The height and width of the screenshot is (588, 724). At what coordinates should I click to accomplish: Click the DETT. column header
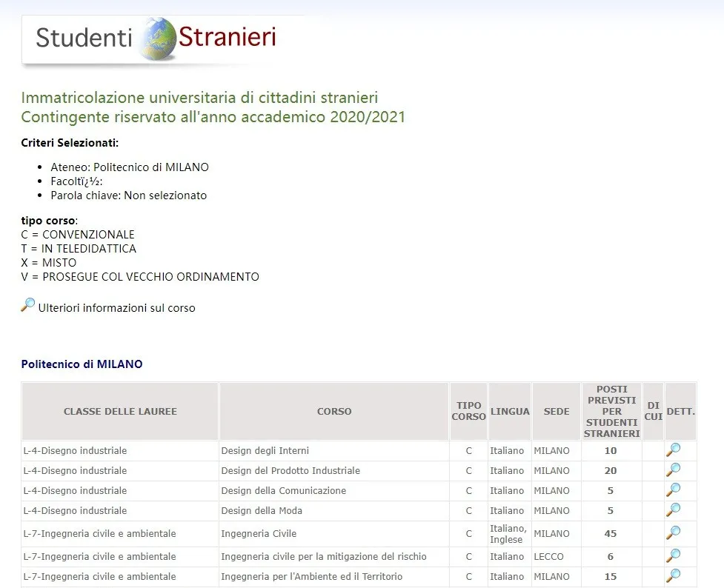pyautogui.click(x=680, y=411)
